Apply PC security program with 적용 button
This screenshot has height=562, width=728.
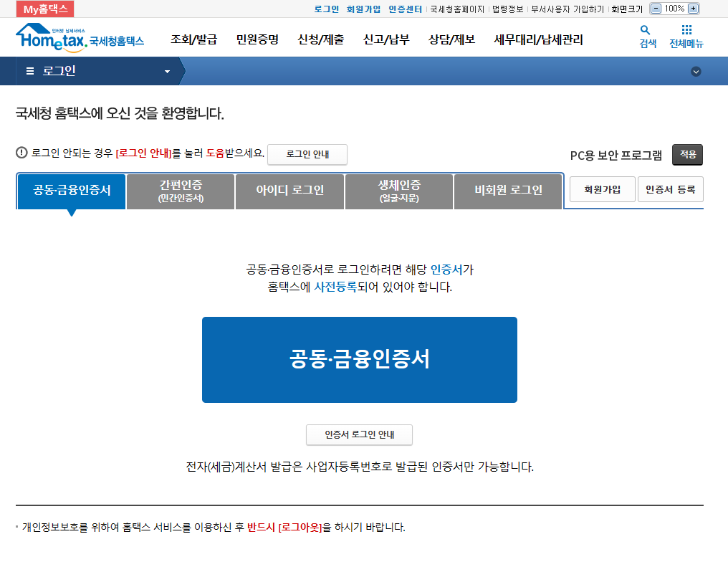click(x=687, y=153)
